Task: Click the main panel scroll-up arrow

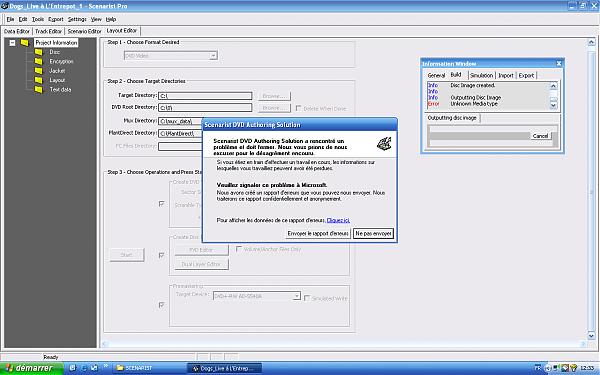Action: (591, 42)
